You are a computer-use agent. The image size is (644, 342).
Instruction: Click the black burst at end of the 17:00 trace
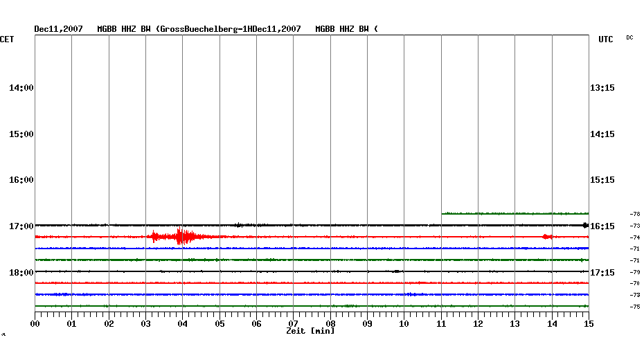(585, 225)
